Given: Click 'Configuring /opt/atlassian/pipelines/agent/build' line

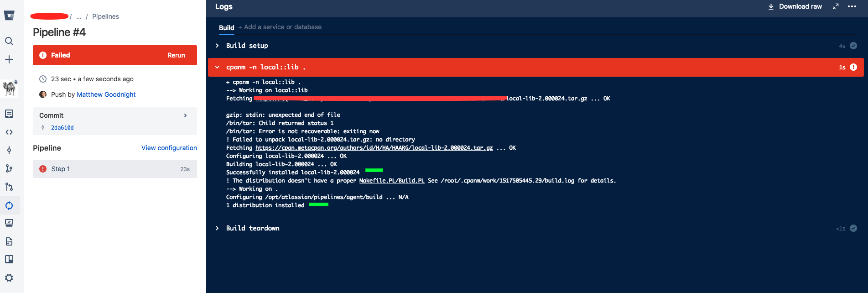Looking at the screenshot, I should [317, 197].
